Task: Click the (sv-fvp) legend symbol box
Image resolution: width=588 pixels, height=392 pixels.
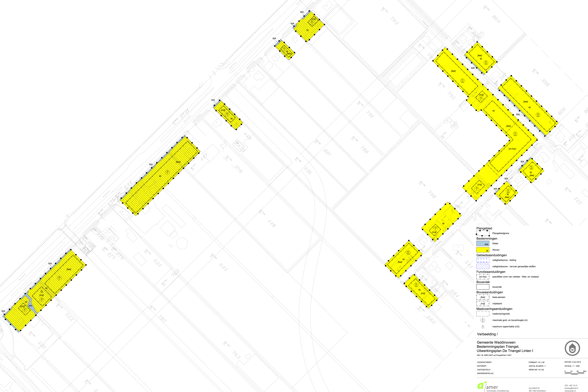Action: (483, 277)
